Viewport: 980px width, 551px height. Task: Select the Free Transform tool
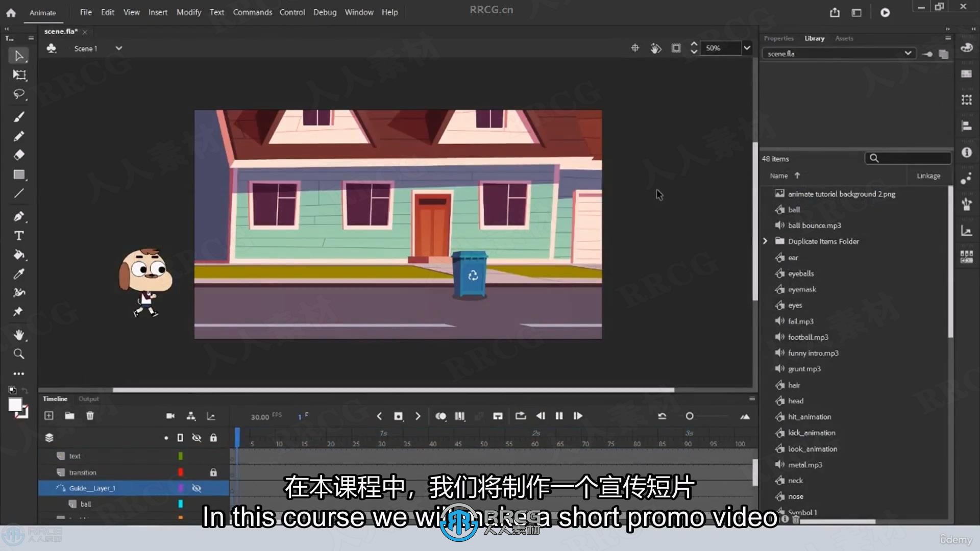[19, 75]
